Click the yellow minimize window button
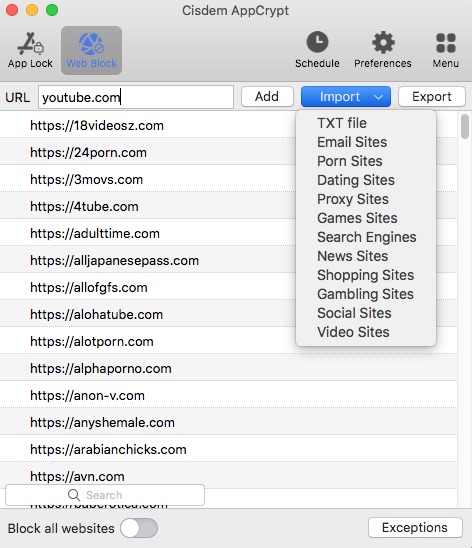Viewport: 472px width, 548px height. (x=32, y=10)
